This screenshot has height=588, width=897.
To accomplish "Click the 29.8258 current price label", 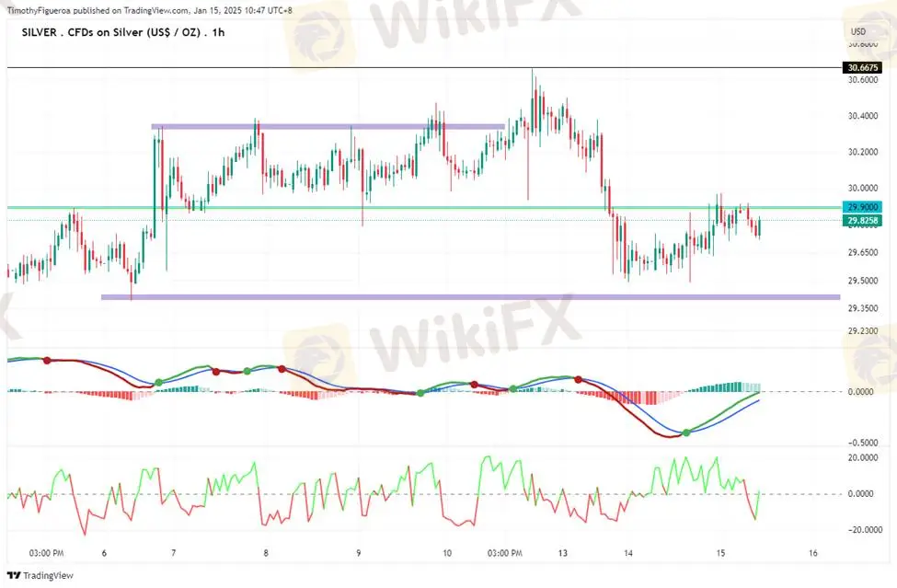I will (x=862, y=220).
